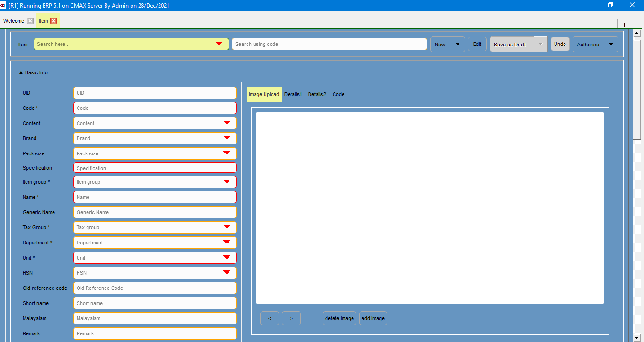Switch to the Code tab

pyautogui.click(x=338, y=94)
